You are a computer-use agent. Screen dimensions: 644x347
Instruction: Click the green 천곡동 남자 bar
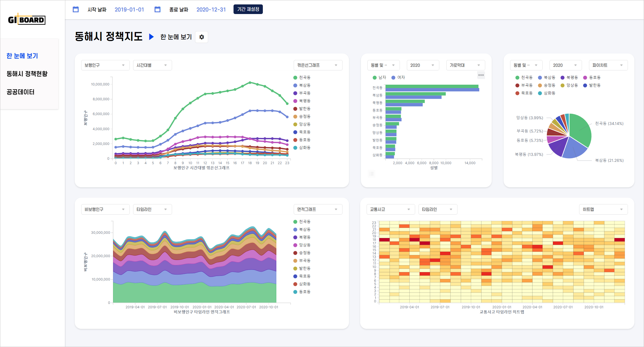[432, 86]
